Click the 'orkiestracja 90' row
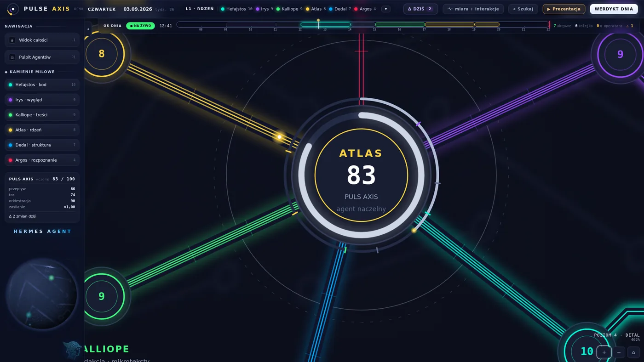Viewport: 644px width, 362px height. pos(42,201)
